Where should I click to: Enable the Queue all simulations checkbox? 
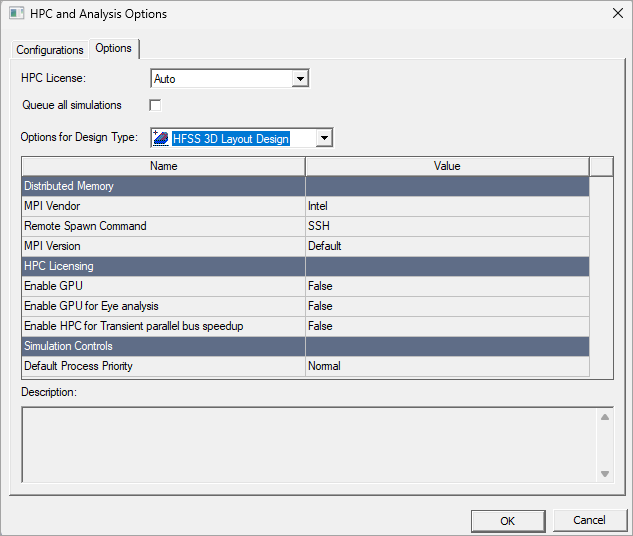pyautogui.click(x=155, y=105)
